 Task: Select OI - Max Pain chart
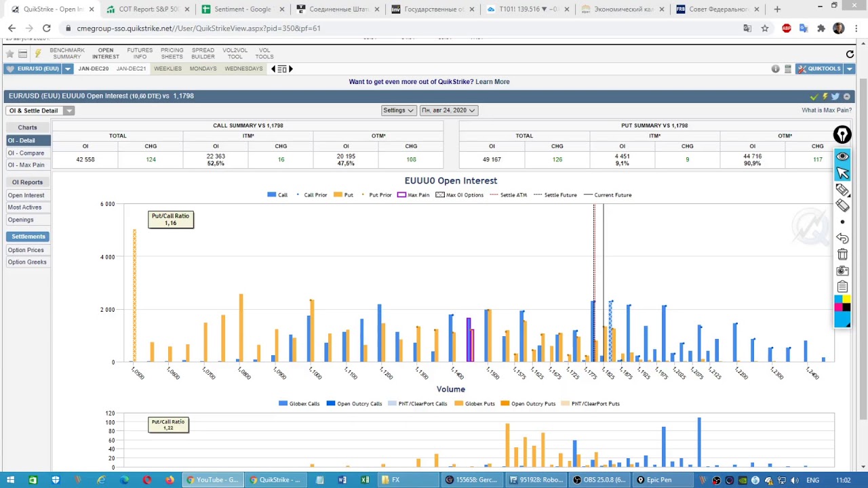[x=26, y=165]
